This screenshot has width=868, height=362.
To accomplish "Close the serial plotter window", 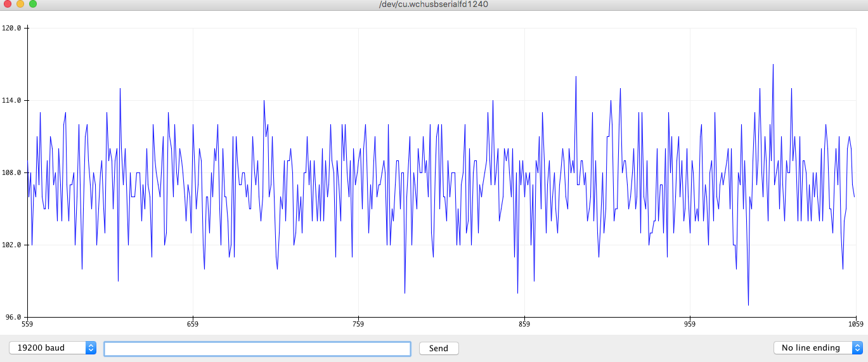I will (x=8, y=4).
